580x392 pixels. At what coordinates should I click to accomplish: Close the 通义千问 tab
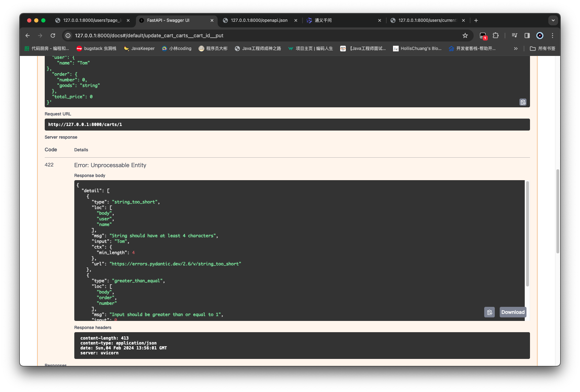[x=380, y=20]
